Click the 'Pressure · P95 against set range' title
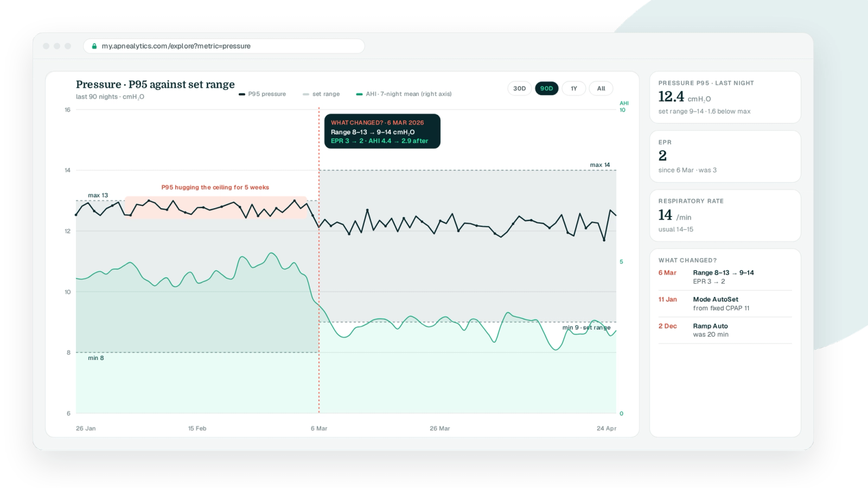 coord(155,85)
